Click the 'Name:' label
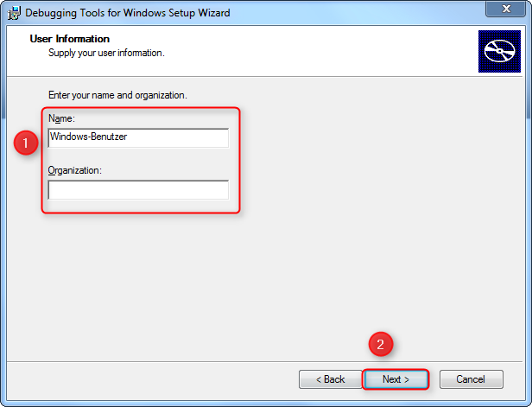This screenshot has width=532, height=407. click(x=61, y=118)
